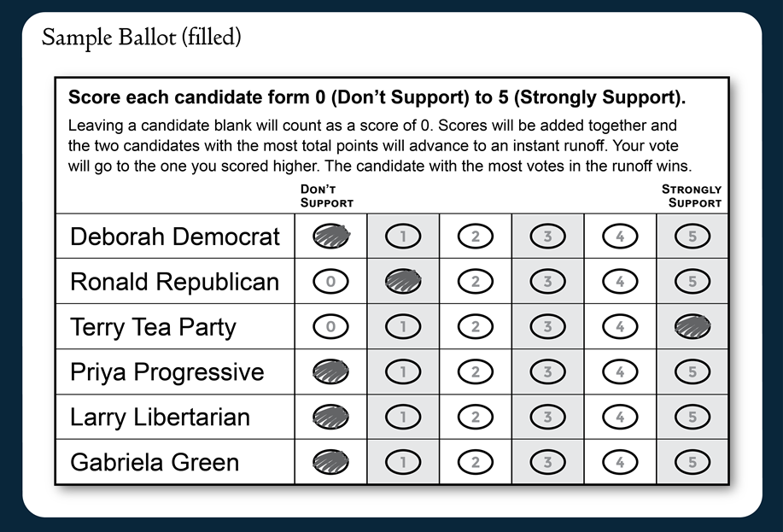Select score 1 for Priya Progressive
Image resolution: width=783 pixels, height=532 pixels.
tap(403, 371)
